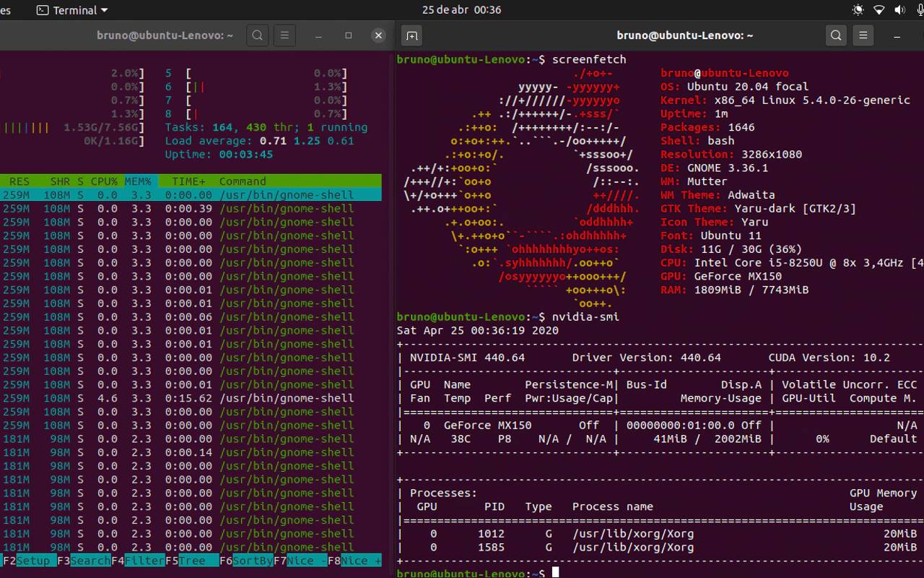The height and width of the screenshot is (578, 924).
Task: Click the nvidia-smi command text
Action: coord(585,317)
